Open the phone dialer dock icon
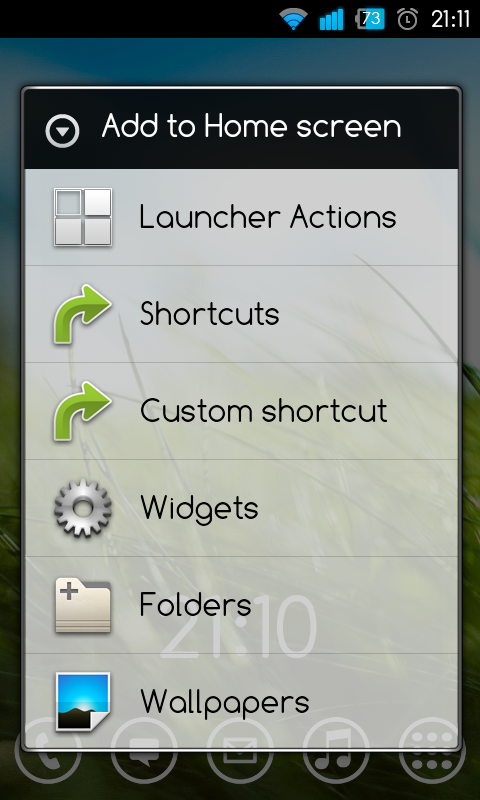Viewport: 480px width, 800px height. point(48,750)
